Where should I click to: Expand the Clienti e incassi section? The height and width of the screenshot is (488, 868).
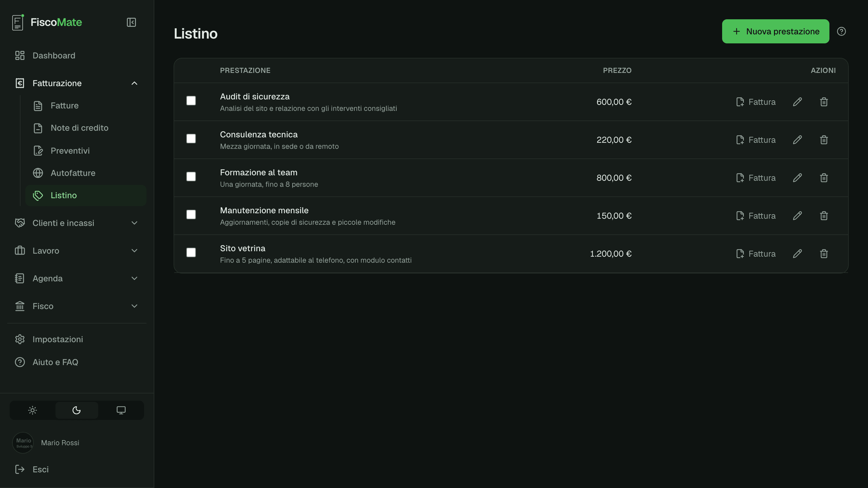pos(77,223)
